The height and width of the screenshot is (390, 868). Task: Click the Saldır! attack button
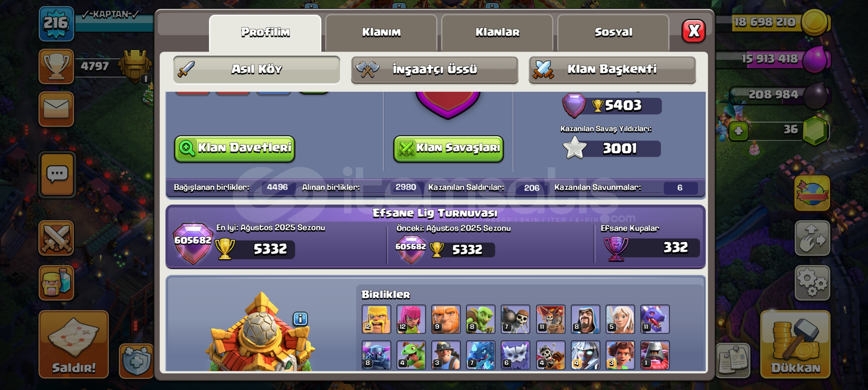point(74,344)
